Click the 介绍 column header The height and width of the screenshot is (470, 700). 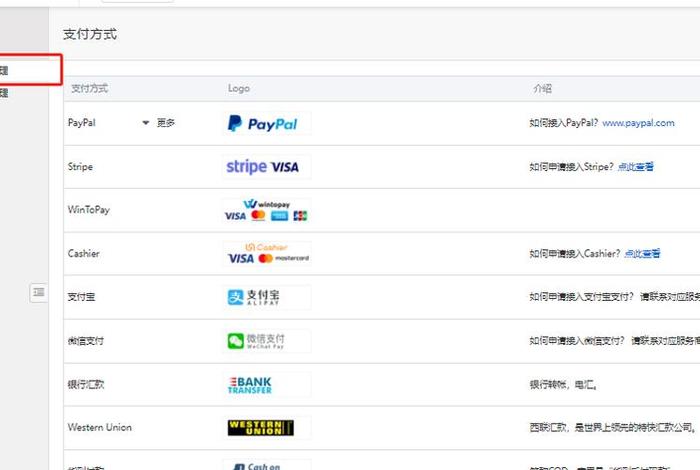click(542, 88)
